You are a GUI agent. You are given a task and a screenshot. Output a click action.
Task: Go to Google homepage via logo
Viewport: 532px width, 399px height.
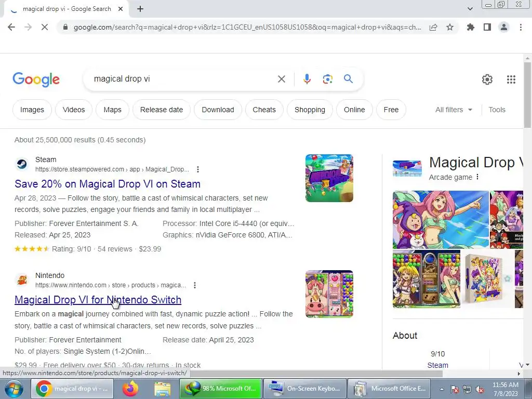[36, 79]
